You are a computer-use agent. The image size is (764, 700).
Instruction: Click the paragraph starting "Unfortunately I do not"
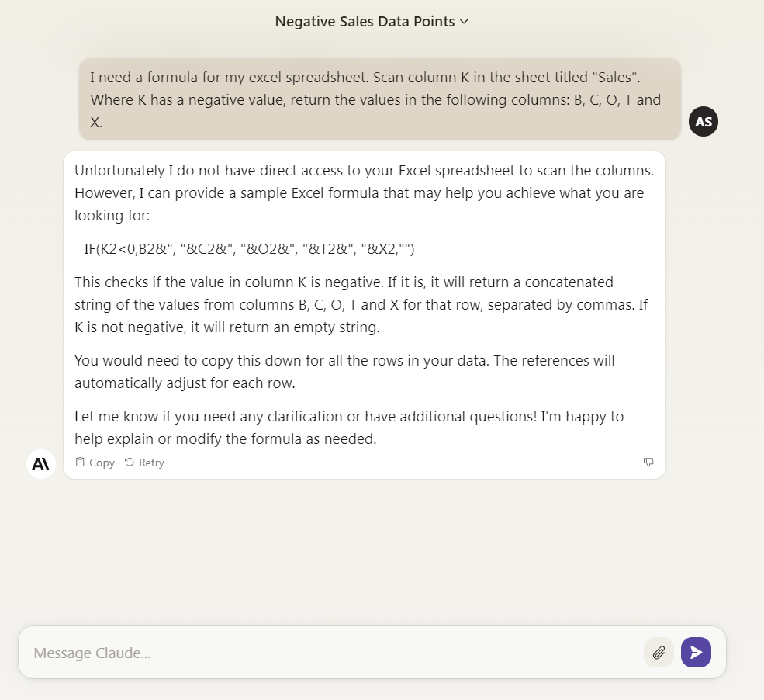tap(364, 192)
